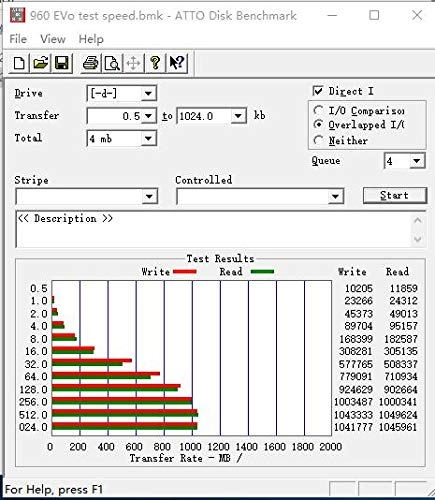Viewport: 435px width, 500px height.
Task: Select the Overlapped I/O radio button
Action: coord(319,125)
